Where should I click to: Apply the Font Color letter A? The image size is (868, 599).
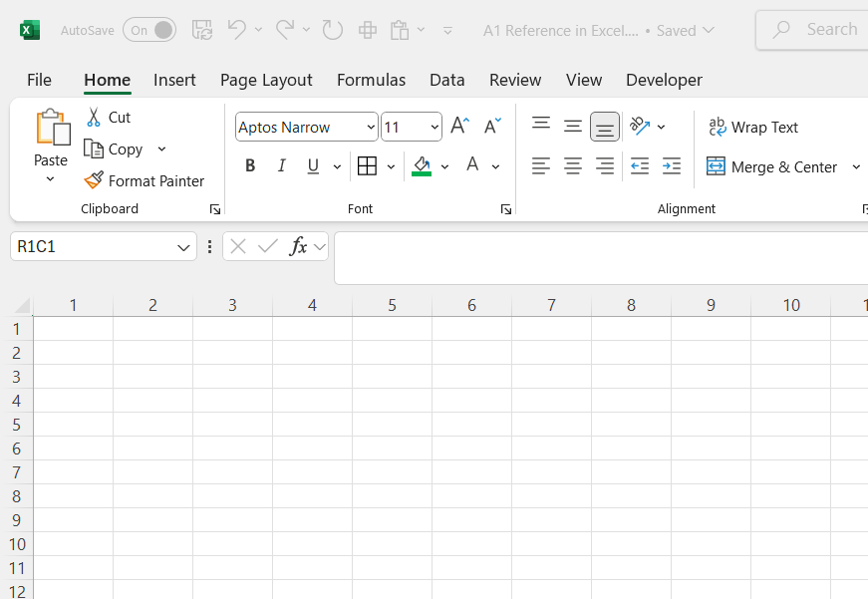pyautogui.click(x=472, y=164)
